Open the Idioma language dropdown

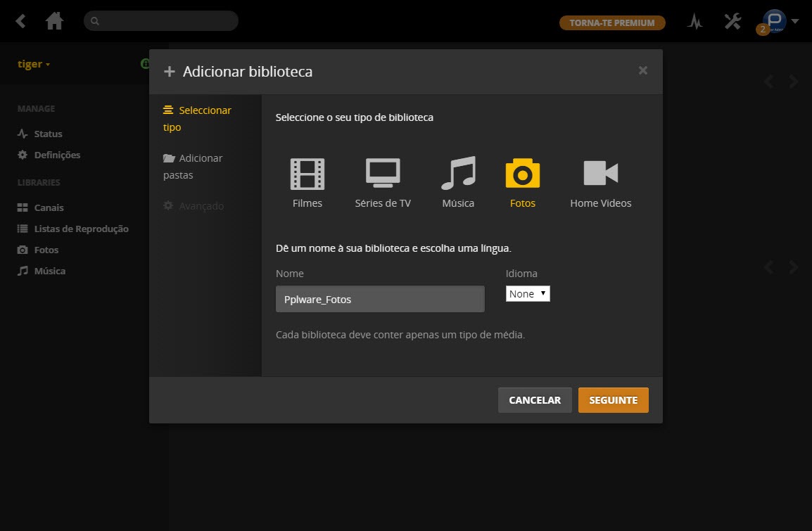528,294
